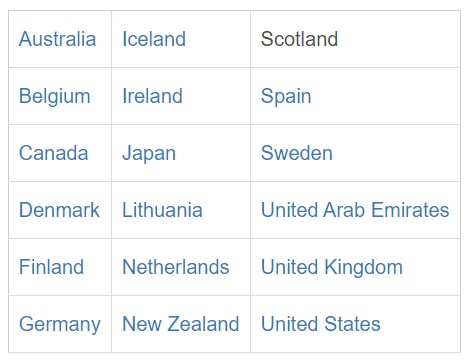Click the Lithuania link
This screenshot has width=467, height=361.
[162, 210]
